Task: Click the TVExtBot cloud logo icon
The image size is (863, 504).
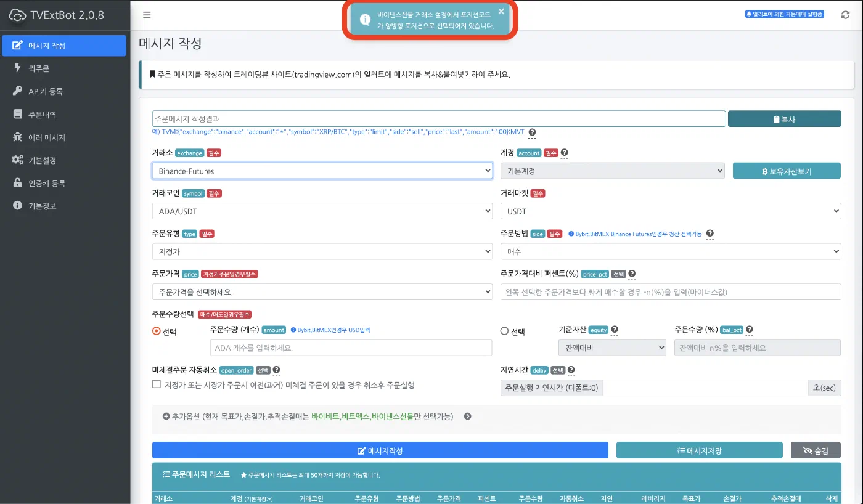Action: [x=18, y=15]
